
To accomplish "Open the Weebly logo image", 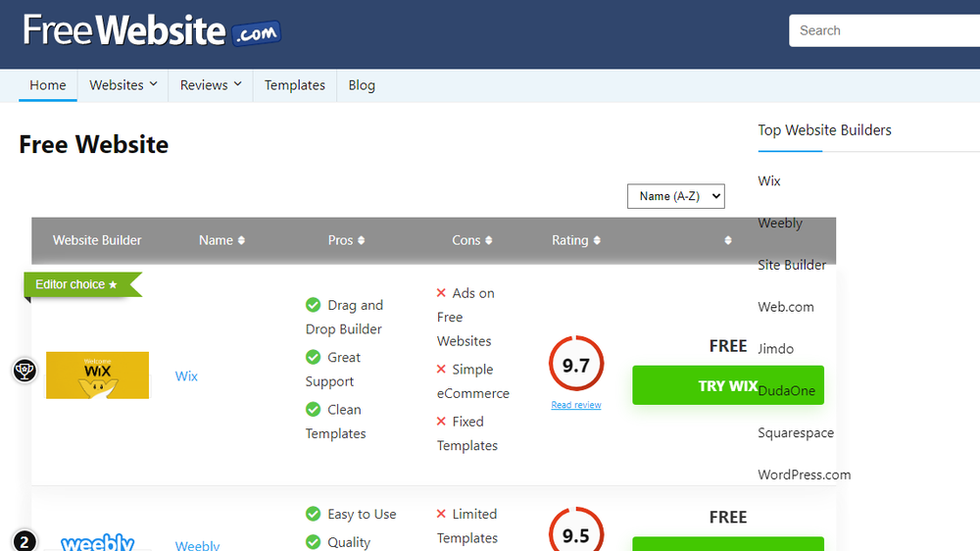I will 97,541.
